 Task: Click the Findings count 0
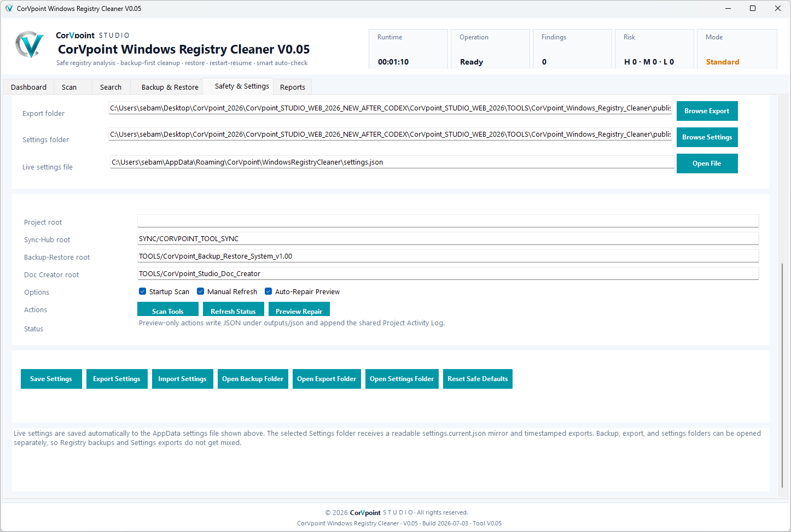pyautogui.click(x=544, y=62)
